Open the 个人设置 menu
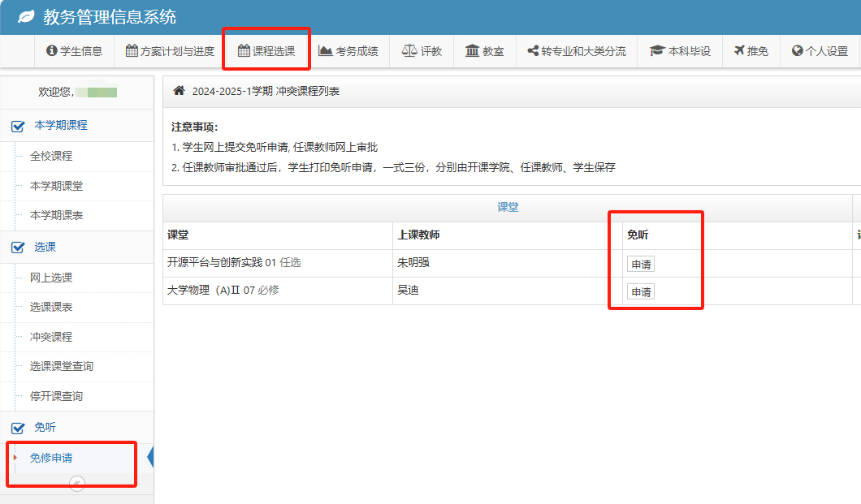The image size is (861, 504). pos(820,51)
